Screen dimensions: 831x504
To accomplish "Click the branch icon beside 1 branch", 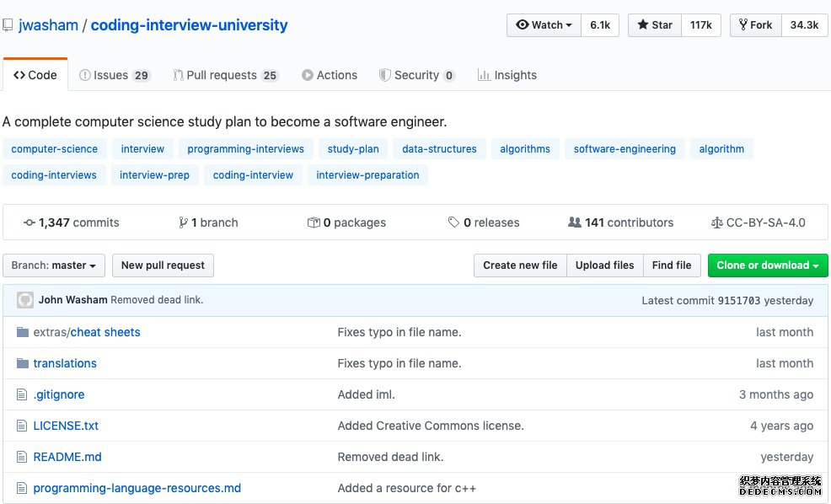I will (x=183, y=223).
